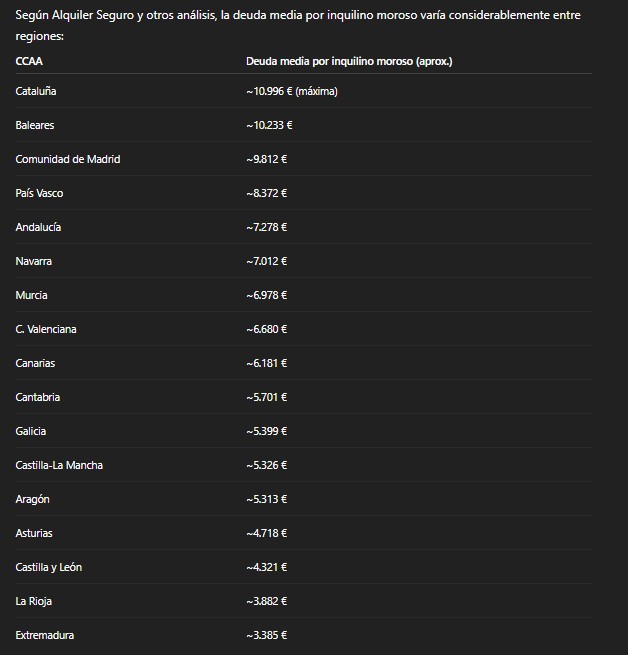Click the C. Valenciana cell
628x655 pixels.
click(x=46, y=329)
